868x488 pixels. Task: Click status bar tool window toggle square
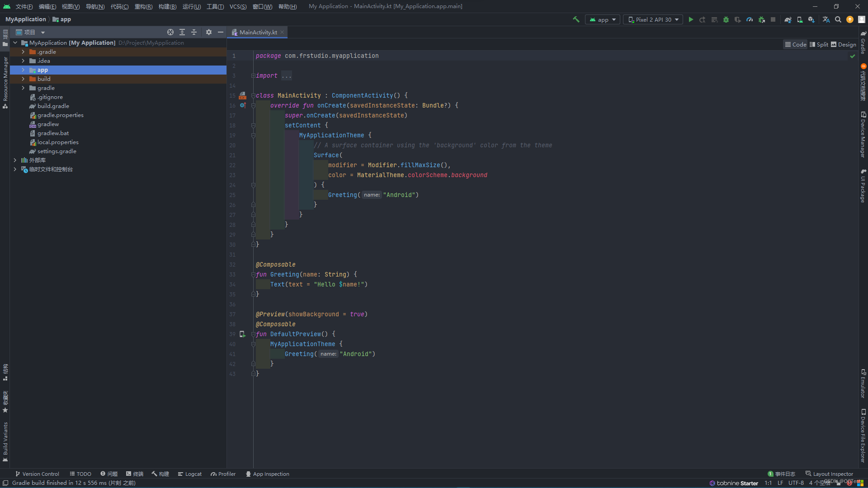click(x=5, y=483)
